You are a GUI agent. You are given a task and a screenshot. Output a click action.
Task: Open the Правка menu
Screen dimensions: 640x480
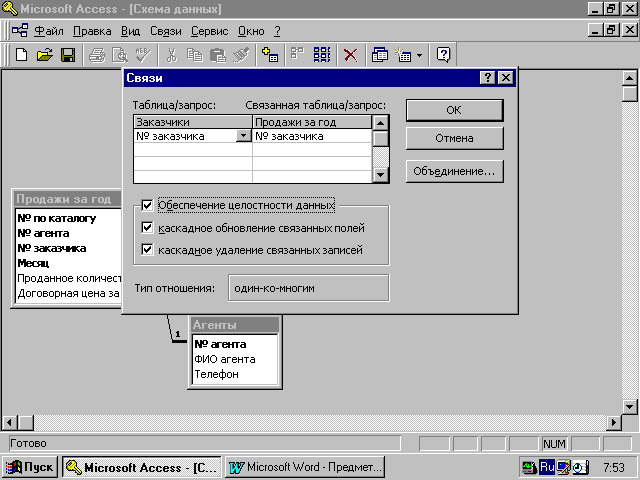click(92, 31)
